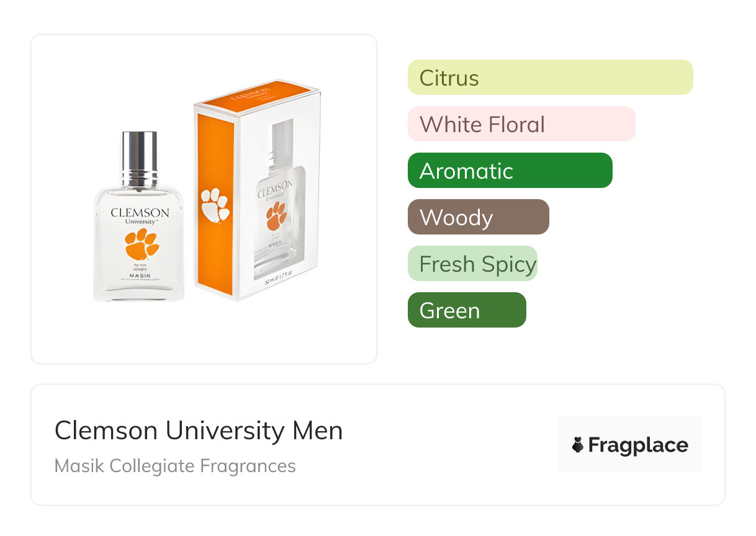The width and height of the screenshot is (756, 536).
Task: Choose the Aromatic accord bar
Action: pos(510,171)
